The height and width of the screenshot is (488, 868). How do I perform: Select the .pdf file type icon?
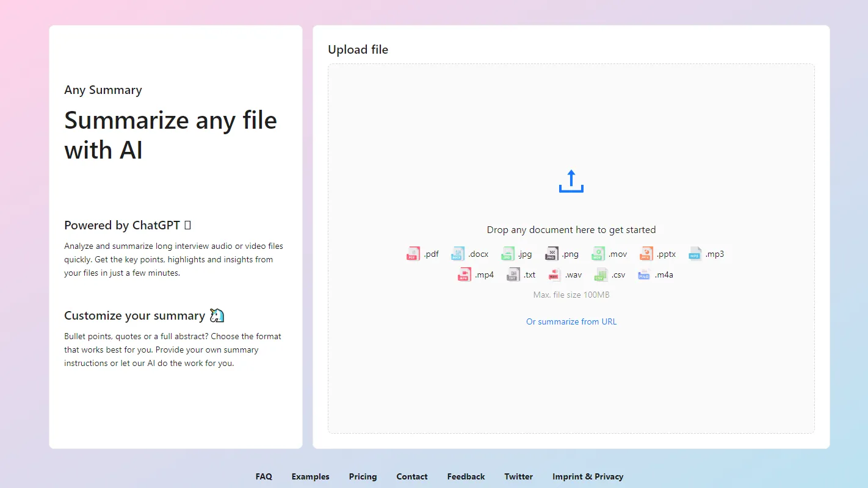click(413, 253)
